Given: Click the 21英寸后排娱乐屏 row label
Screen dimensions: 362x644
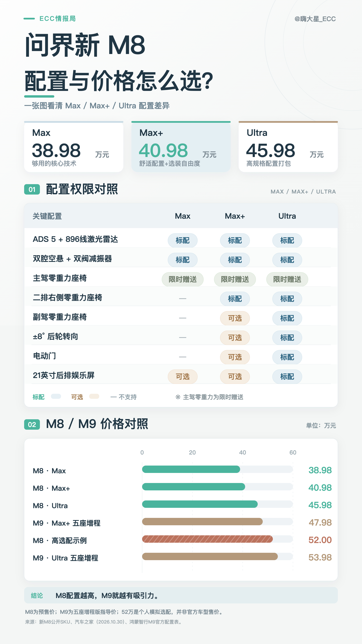Looking at the screenshot, I should [x=64, y=375].
